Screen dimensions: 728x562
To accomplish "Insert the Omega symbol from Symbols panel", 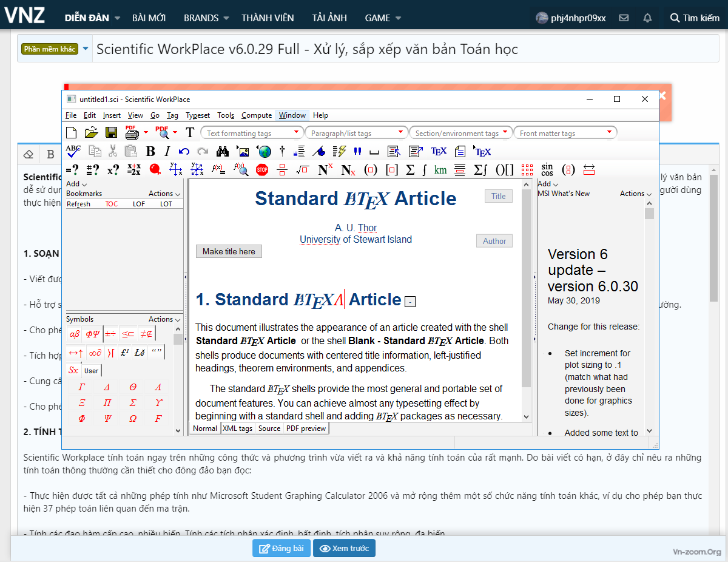I will (133, 419).
